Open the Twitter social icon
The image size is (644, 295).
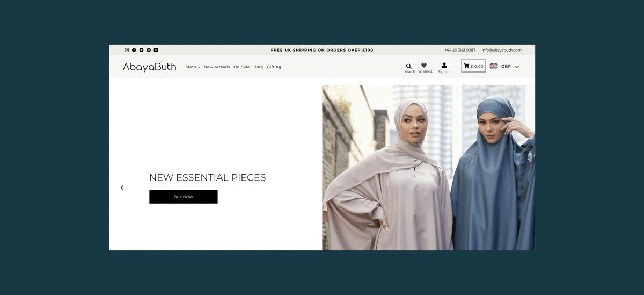[x=141, y=50]
